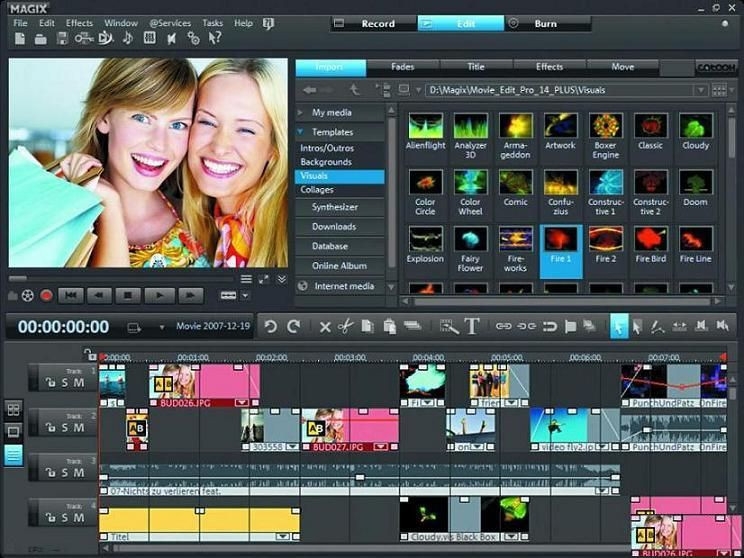Open the BUD026.JPG clip menu arrow on track 1
This screenshot has width=744, height=558.
tap(241, 403)
